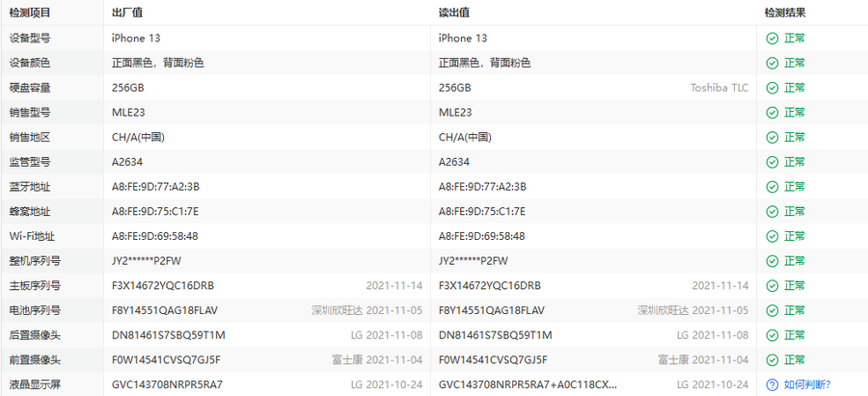Select the 销售型号 row label
This screenshot has height=396, width=868.
coord(30,113)
